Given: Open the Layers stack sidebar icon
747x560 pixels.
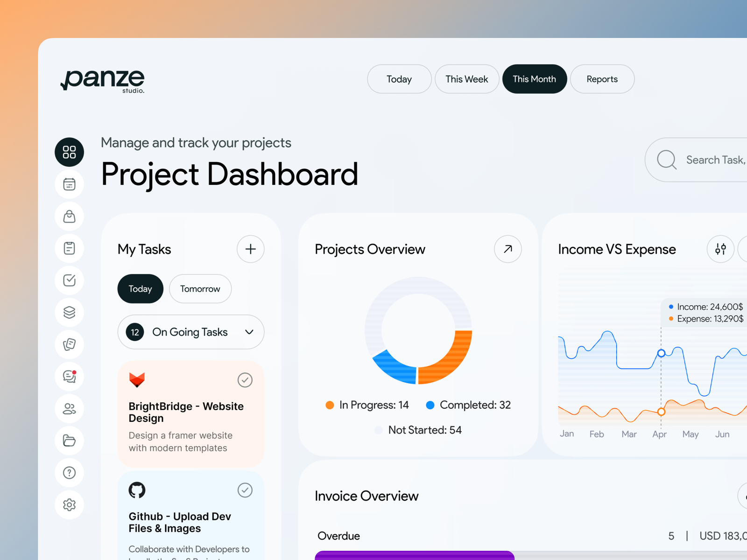Looking at the screenshot, I should pyautogui.click(x=69, y=313).
